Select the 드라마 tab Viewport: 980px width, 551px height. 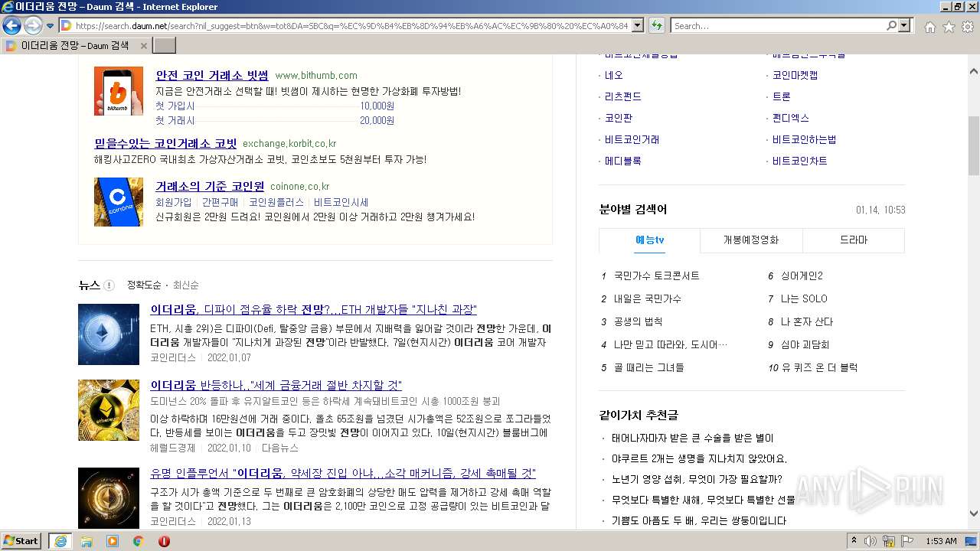pyautogui.click(x=854, y=240)
